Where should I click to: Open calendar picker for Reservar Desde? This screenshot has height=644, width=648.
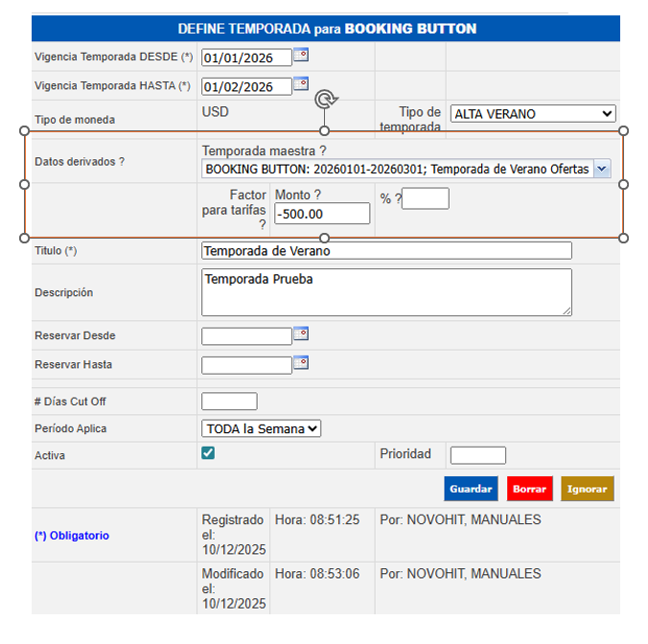tap(300, 333)
